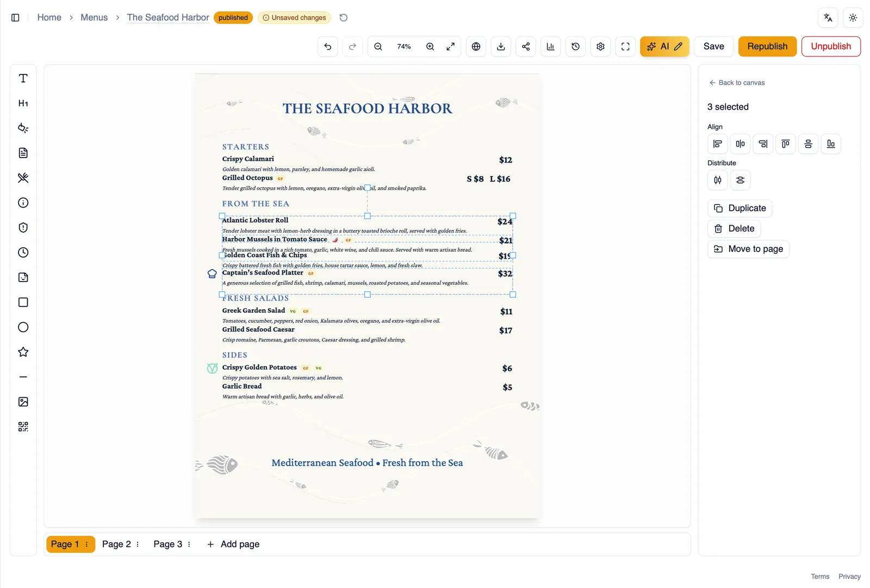870x588 pixels.
Task: Select the "THE SEAFOOD HARBOR" title on canvas
Action: (368, 109)
